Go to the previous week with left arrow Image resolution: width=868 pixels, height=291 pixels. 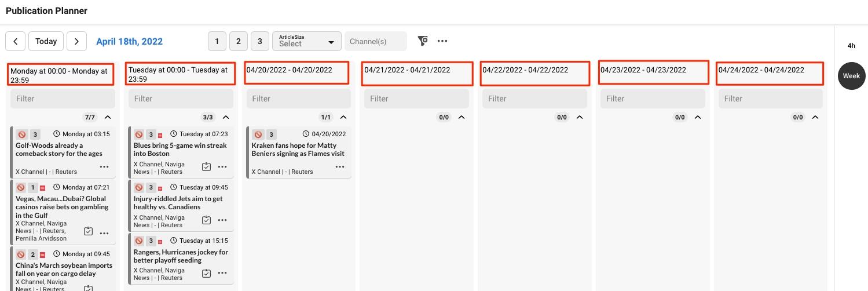tap(16, 41)
